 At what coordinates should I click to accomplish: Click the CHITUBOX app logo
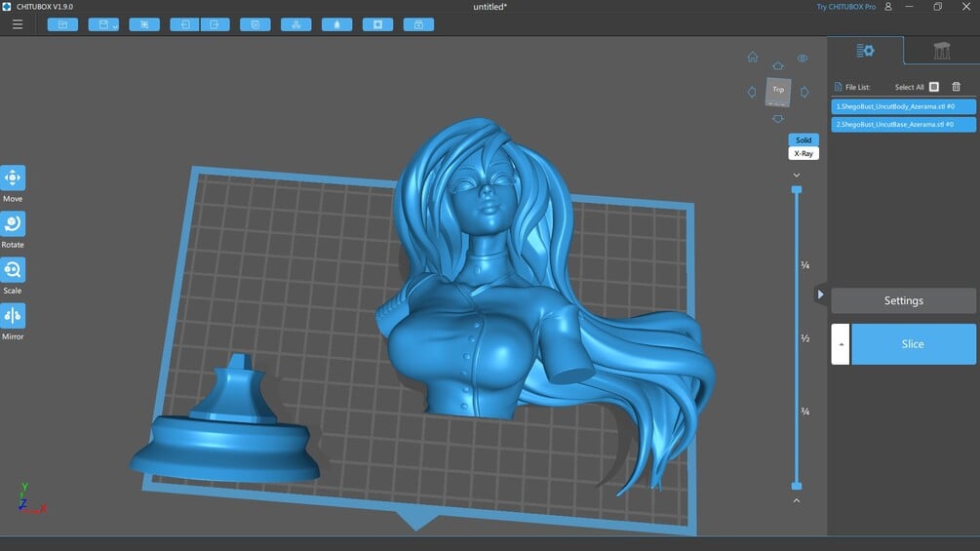click(7, 7)
